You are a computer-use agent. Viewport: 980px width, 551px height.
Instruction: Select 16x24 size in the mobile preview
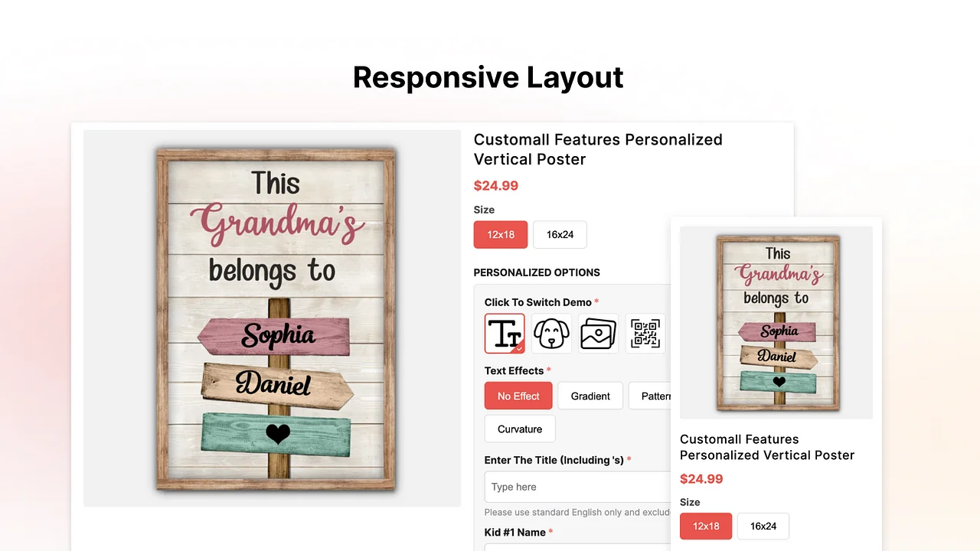pyautogui.click(x=763, y=527)
